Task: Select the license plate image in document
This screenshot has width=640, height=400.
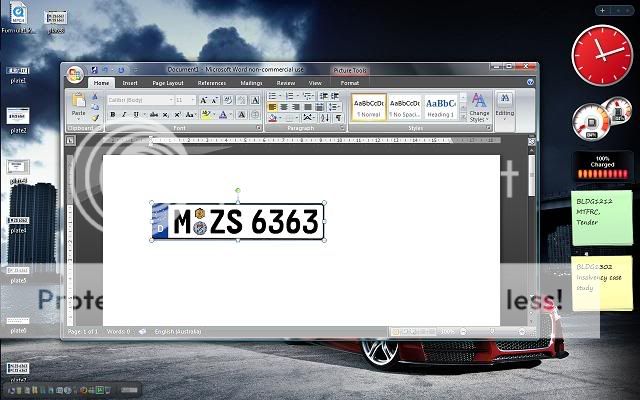Action: coord(236,222)
